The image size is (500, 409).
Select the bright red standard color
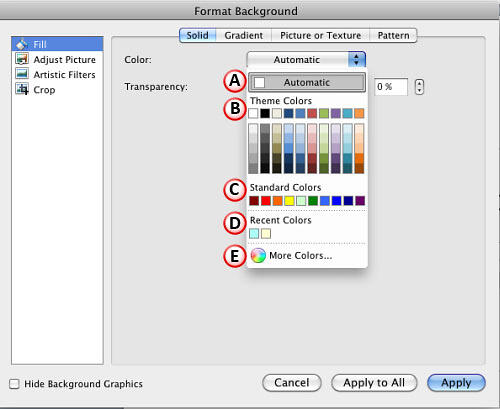[266, 201]
